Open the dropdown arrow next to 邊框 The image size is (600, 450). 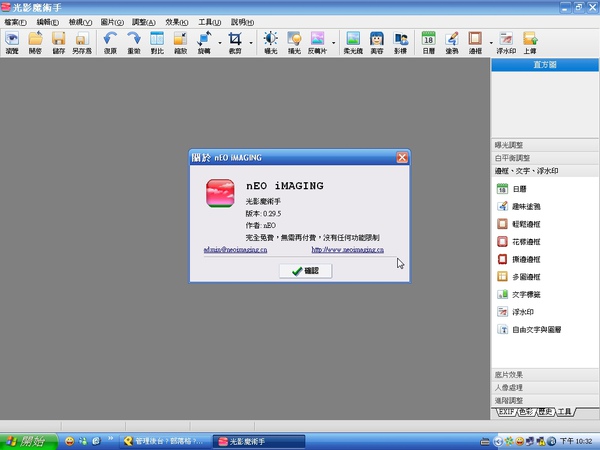coord(491,42)
